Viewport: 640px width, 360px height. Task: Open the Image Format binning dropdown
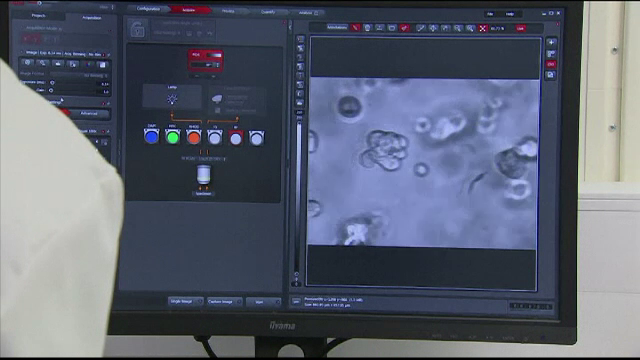[x=79, y=75]
